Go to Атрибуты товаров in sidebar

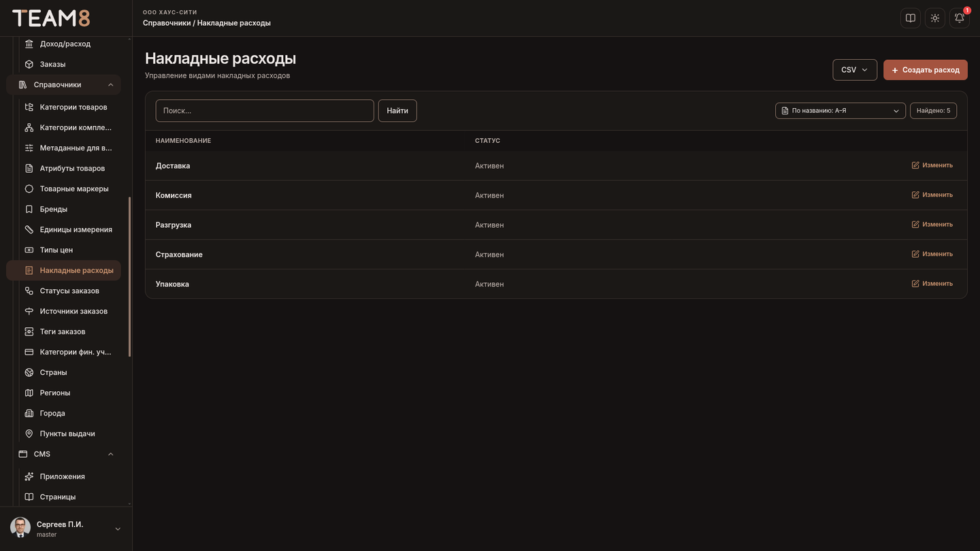click(63, 168)
